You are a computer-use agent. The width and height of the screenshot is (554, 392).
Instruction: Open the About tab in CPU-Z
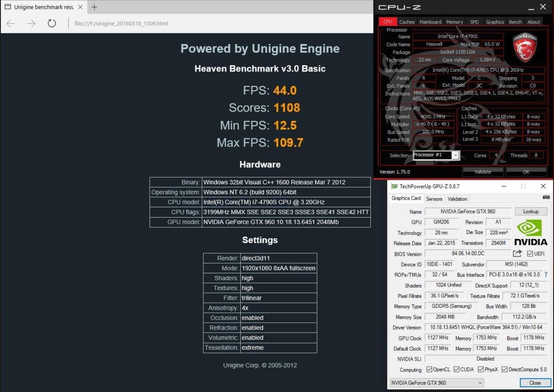click(x=534, y=22)
